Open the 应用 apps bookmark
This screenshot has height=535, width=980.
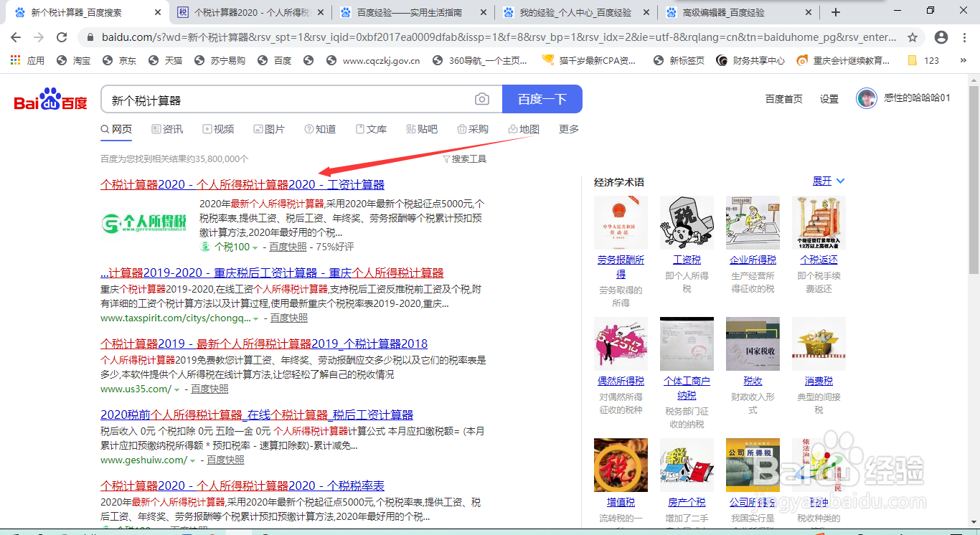(27, 61)
